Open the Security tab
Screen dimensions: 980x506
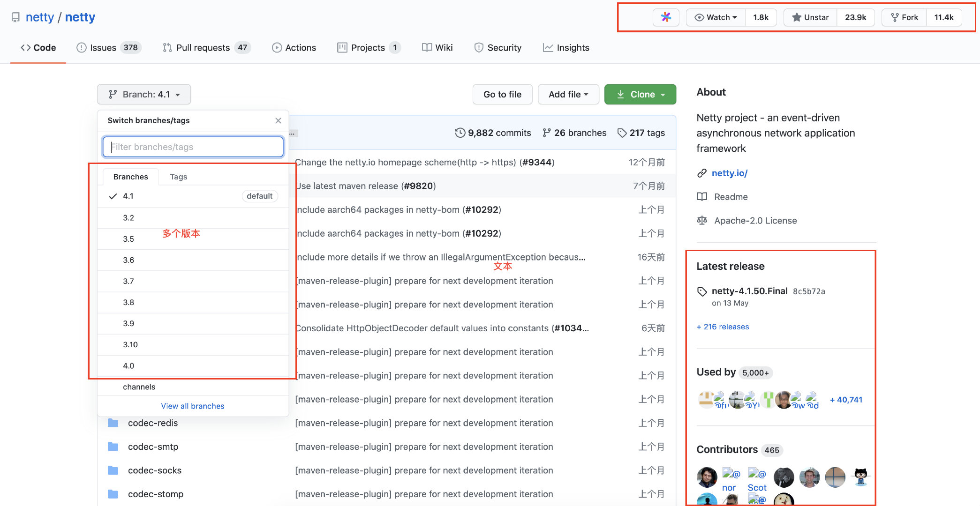tap(498, 48)
